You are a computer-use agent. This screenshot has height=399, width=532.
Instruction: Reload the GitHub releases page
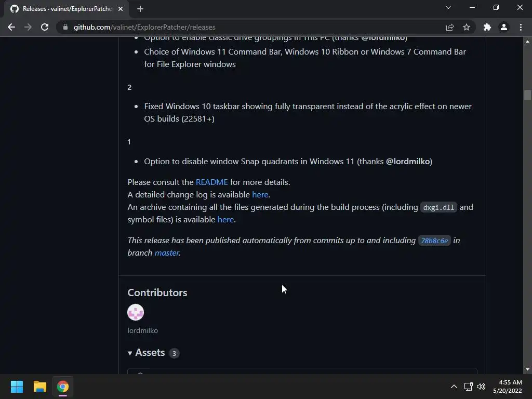45,27
